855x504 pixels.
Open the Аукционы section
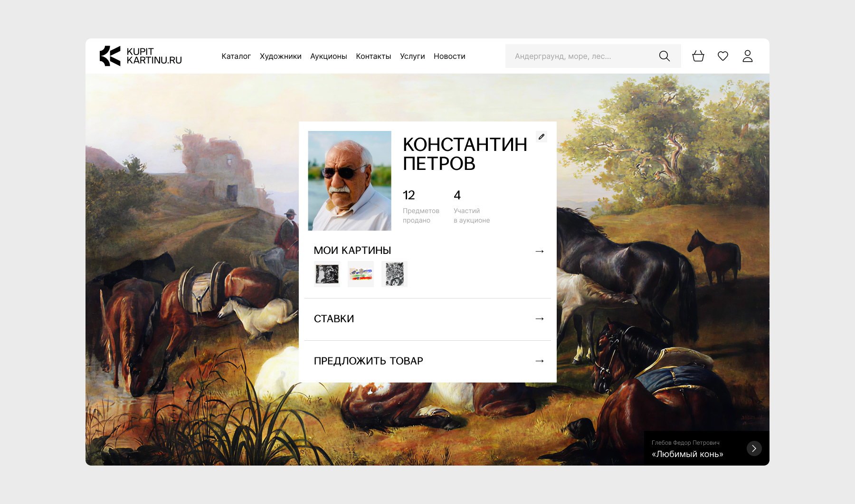coord(329,56)
